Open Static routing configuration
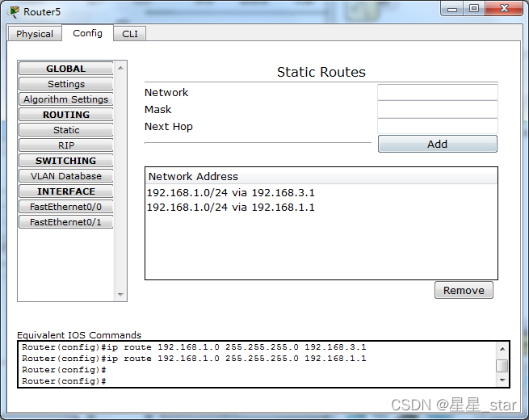Viewport: 529px width, 420px height. (65, 130)
